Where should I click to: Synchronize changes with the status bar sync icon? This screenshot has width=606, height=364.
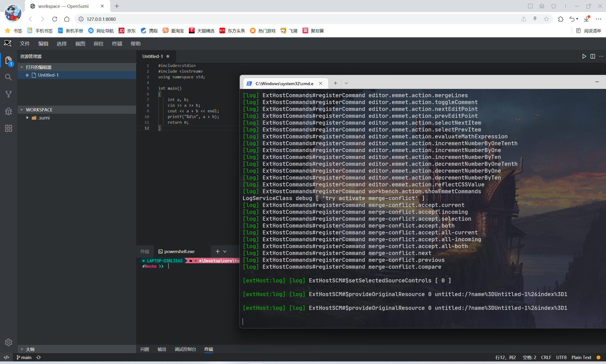(x=39, y=357)
